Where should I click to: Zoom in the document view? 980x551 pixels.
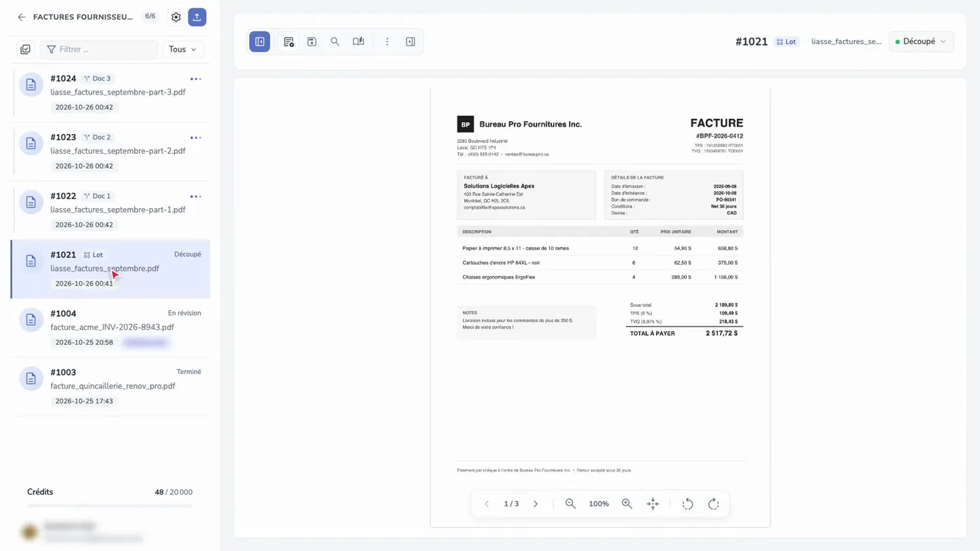coord(627,504)
